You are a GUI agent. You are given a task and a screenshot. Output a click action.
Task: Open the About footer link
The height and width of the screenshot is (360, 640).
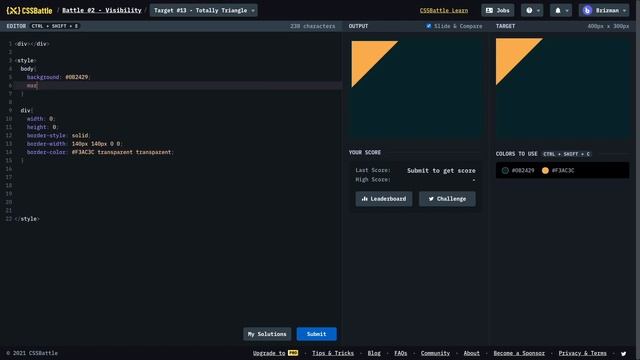tap(471, 353)
